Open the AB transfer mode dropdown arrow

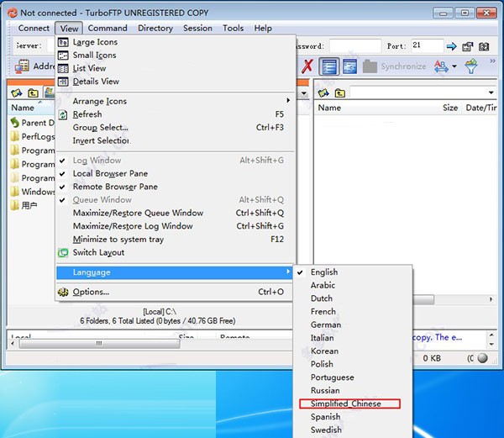pos(454,66)
